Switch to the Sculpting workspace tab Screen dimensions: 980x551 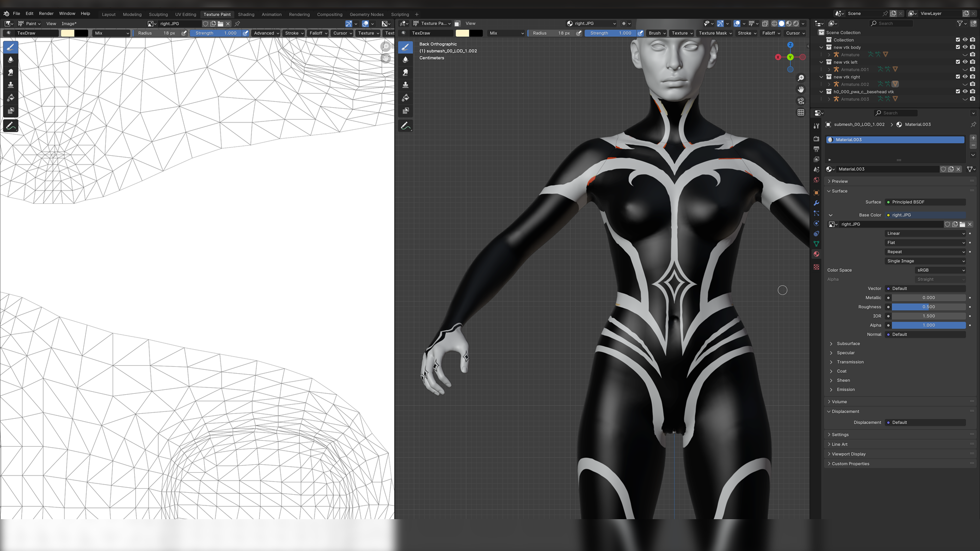pos(158,14)
